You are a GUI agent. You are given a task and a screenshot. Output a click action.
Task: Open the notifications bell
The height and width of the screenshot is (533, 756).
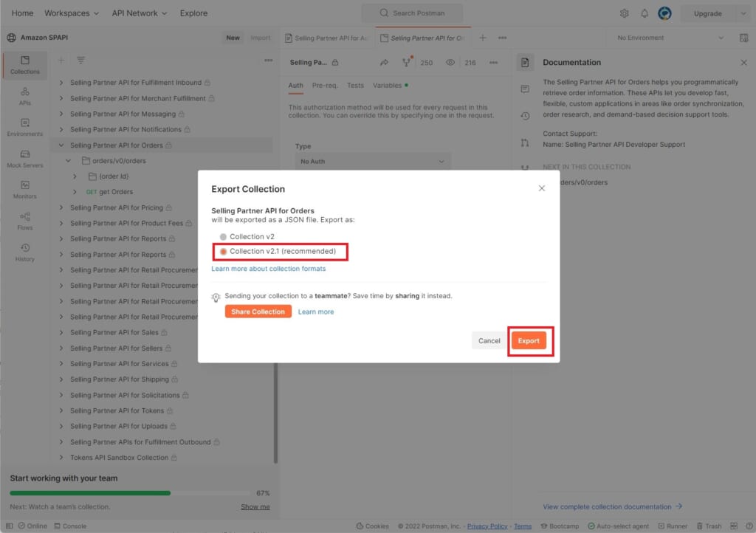[645, 13]
